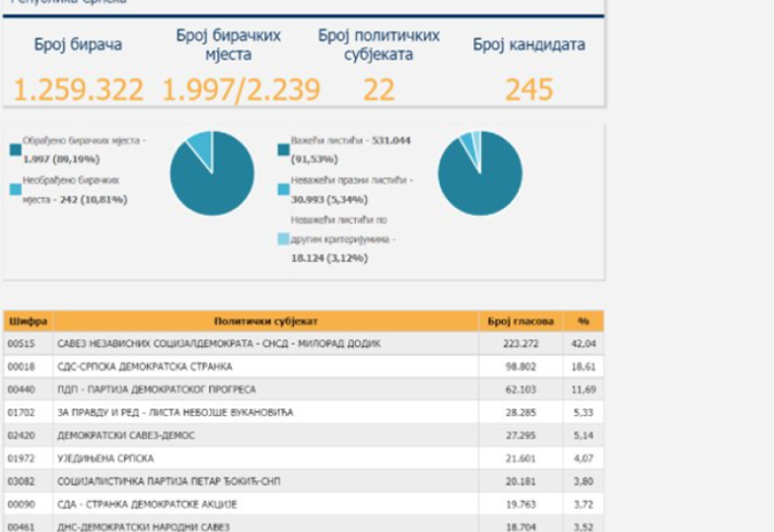Click the processed polling stations pie chart
774x532 pixels.
[x=212, y=173]
